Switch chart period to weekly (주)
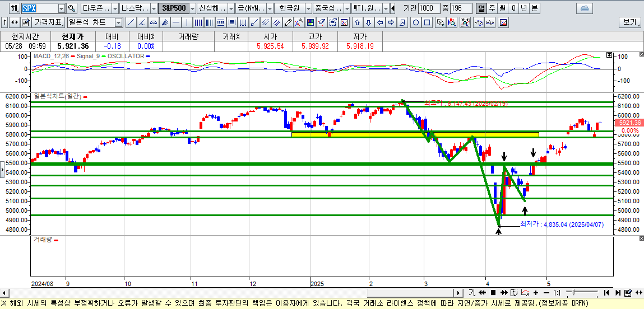The image size is (644, 309). (x=492, y=8)
